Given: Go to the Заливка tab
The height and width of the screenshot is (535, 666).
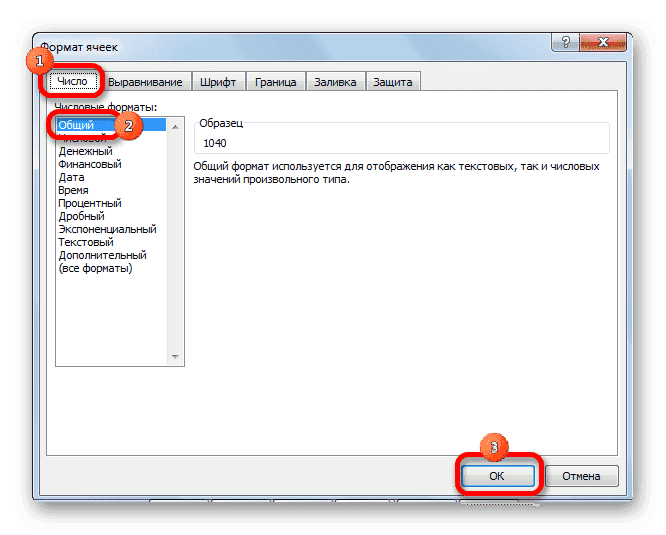Looking at the screenshot, I should click(x=335, y=82).
